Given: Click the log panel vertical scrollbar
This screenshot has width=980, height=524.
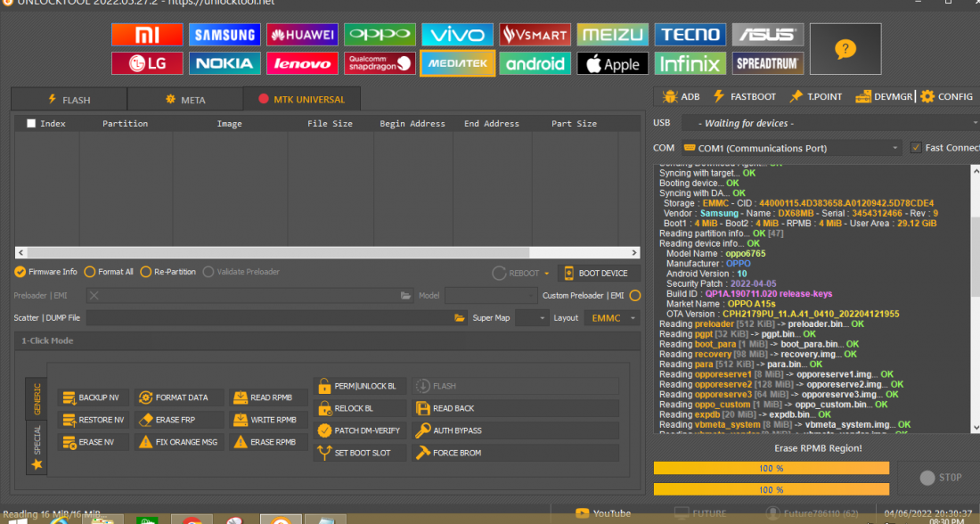Looking at the screenshot, I should point(976,299).
